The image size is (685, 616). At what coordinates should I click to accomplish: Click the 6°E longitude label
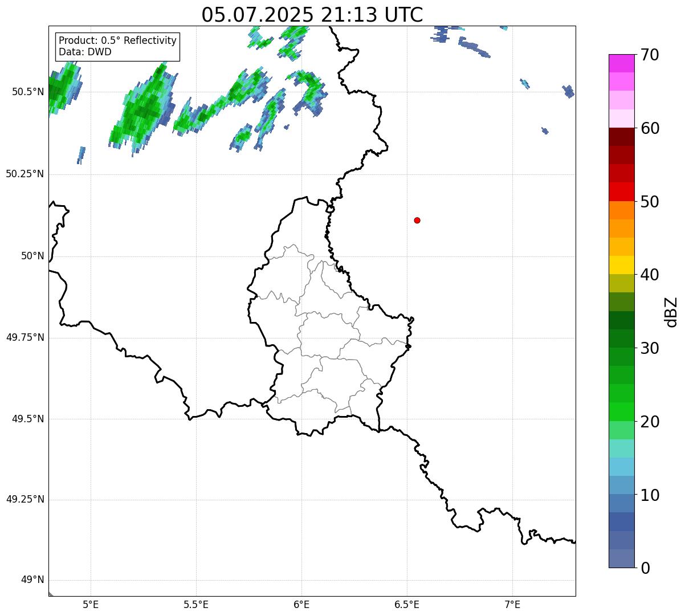point(301,604)
